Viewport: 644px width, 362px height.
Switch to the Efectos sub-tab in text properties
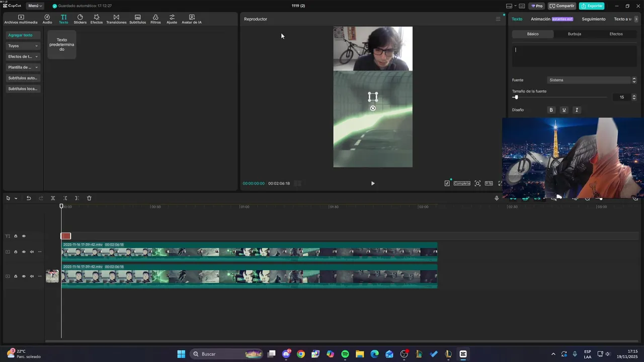(616, 34)
